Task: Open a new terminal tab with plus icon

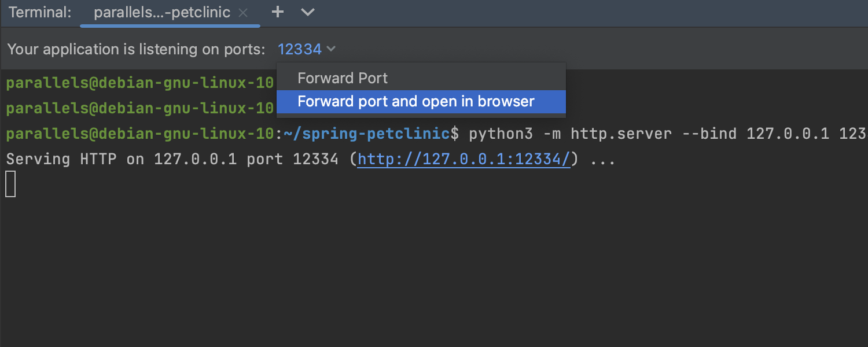Action: tap(278, 12)
